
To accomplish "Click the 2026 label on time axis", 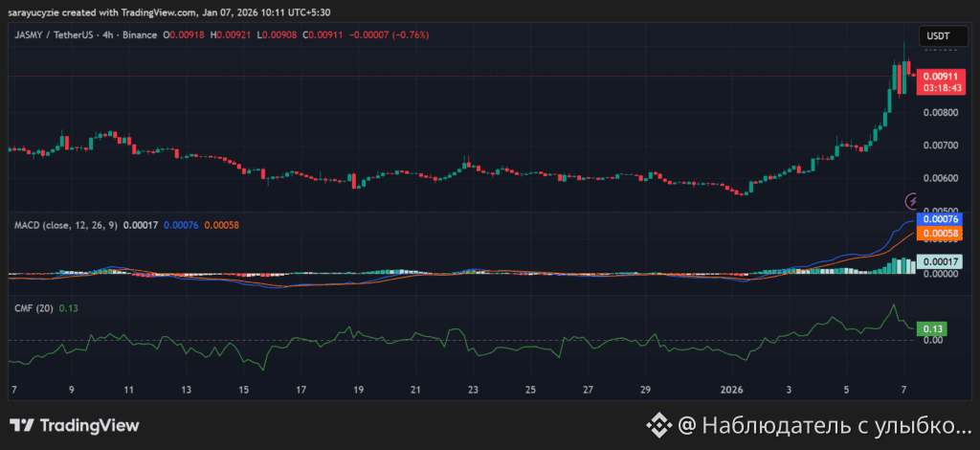I will (731, 390).
